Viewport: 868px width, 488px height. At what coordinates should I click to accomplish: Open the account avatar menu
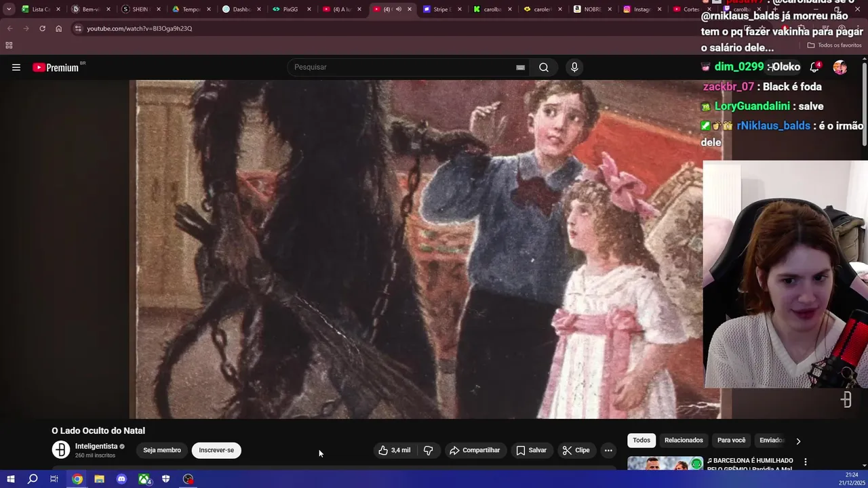pyautogui.click(x=840, y=67)
